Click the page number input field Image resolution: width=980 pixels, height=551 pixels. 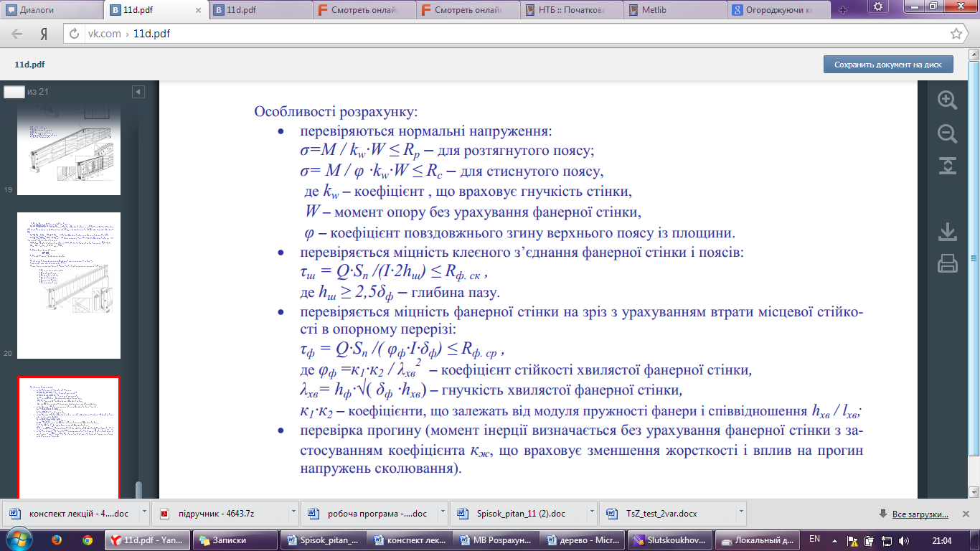(x=14, y=92)
